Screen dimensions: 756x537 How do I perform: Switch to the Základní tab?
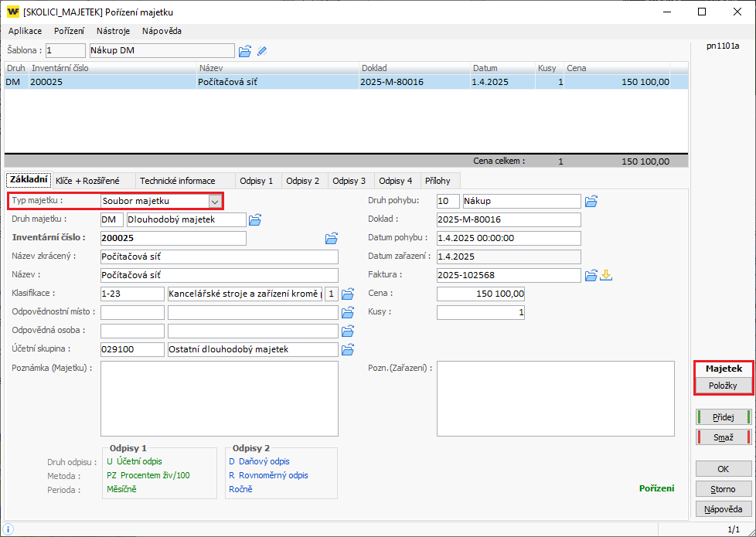[x=29, y=180]
